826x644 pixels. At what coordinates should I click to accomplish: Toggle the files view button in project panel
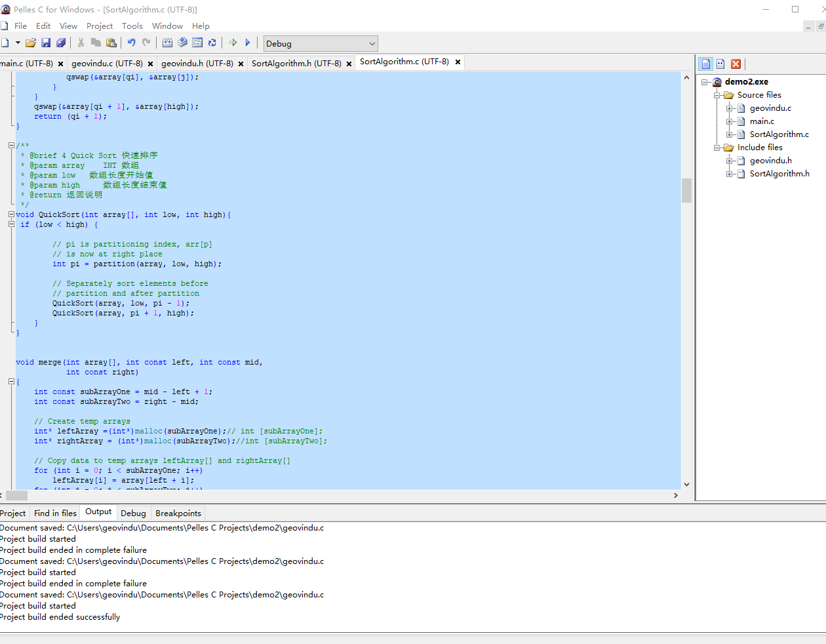[705, 64]
